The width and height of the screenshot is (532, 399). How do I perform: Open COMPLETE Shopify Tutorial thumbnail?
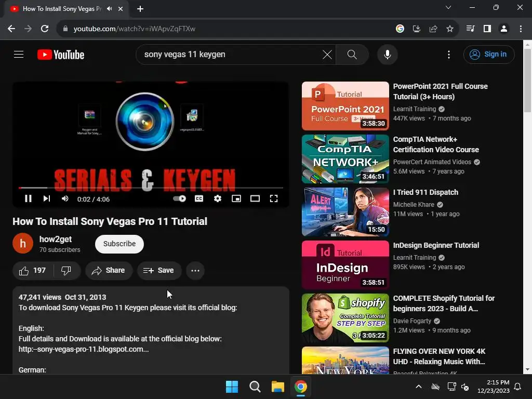coord(345,318)
